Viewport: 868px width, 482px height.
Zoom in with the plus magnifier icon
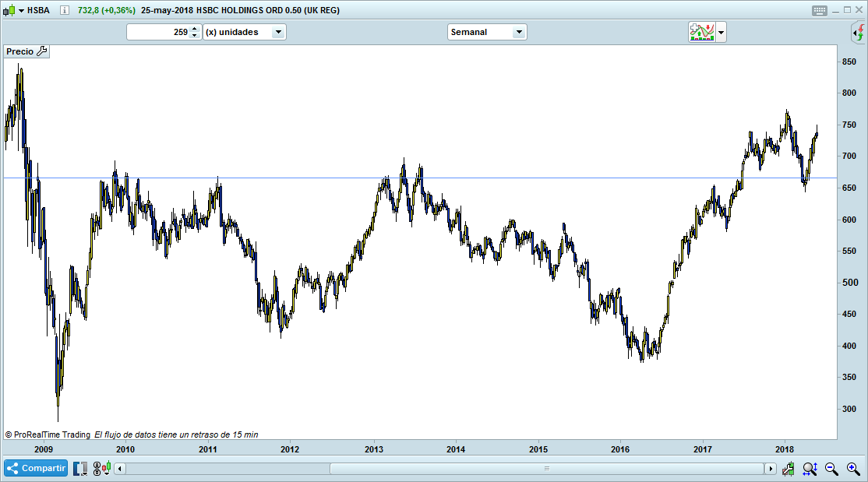pyautogui.click(x=852, y=468)
